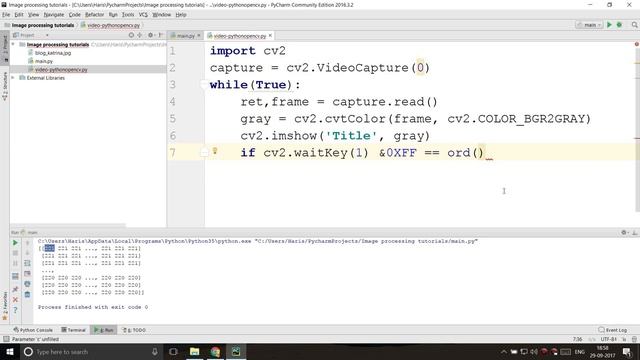Open the VCS menu
The image size is (640, 360).
pos(143,15)
